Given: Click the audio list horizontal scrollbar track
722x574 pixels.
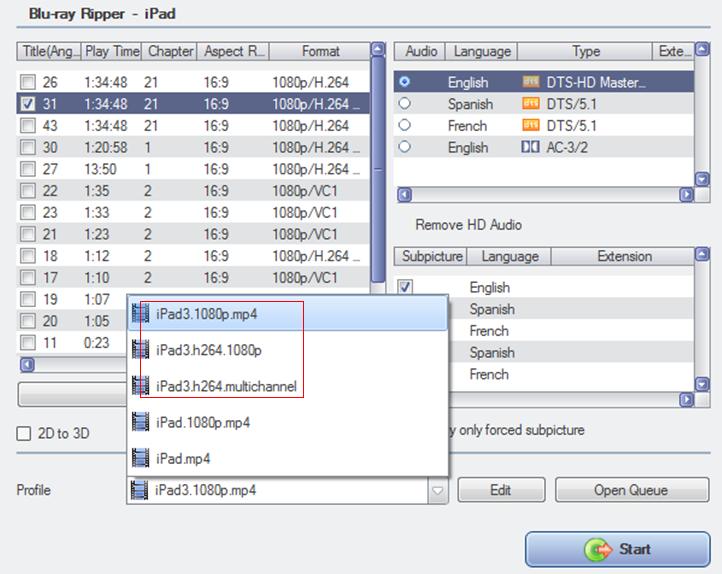Looking at the screenshot, I should [545, 195].
